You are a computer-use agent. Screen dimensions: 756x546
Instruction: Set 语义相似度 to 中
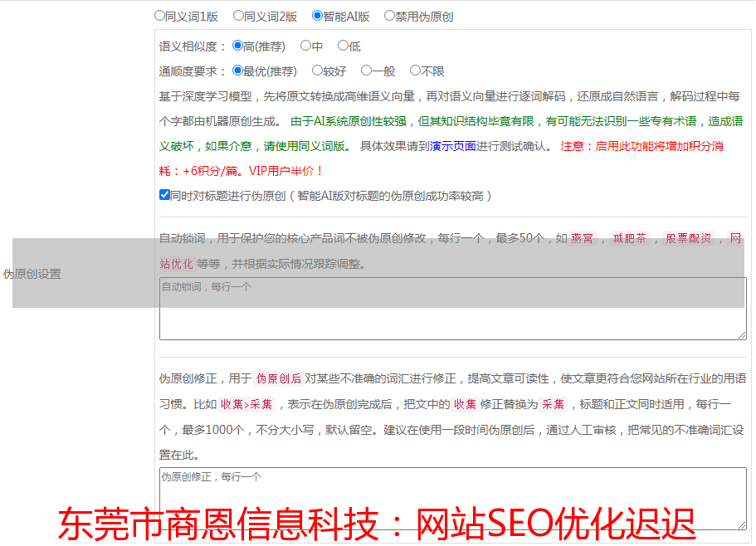point(305,46)
